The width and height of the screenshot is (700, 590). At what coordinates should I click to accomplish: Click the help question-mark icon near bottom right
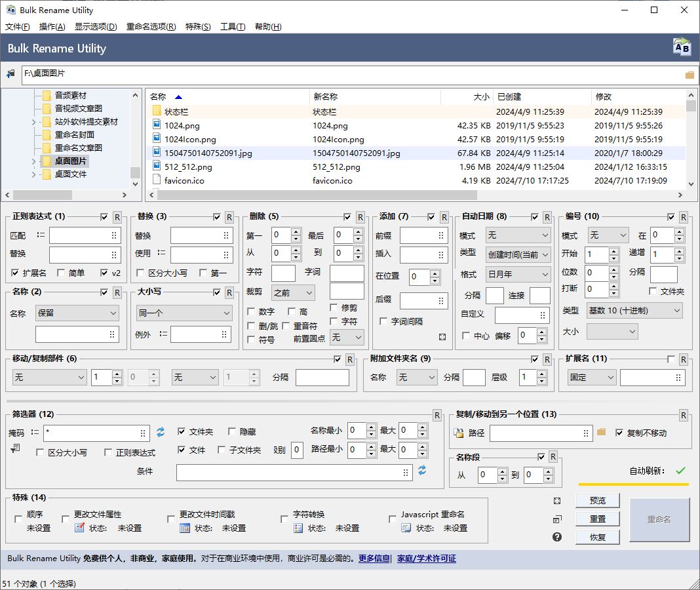click(556, 536)
